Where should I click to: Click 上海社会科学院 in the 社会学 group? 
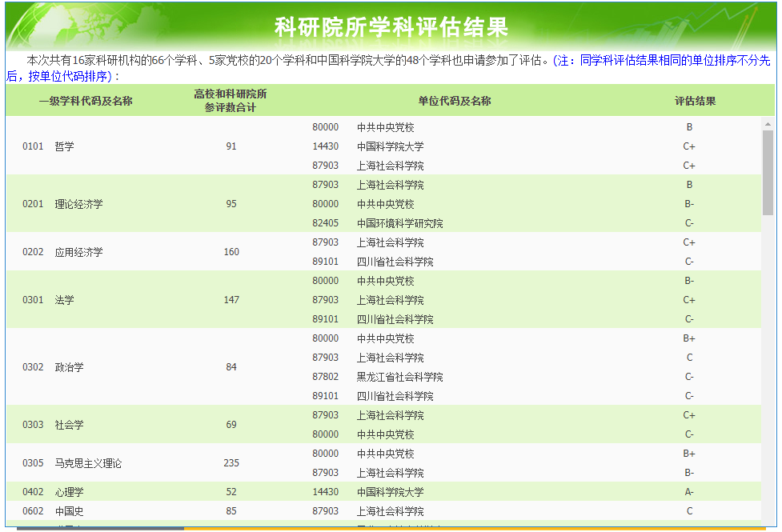(391, 415)
